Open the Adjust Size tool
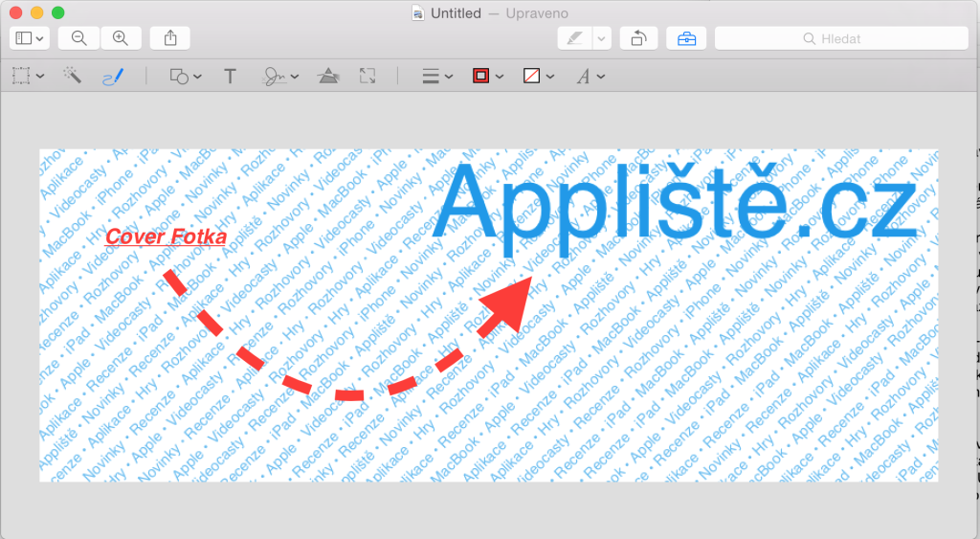Screen dimensions: 980x539 point(367,77)
